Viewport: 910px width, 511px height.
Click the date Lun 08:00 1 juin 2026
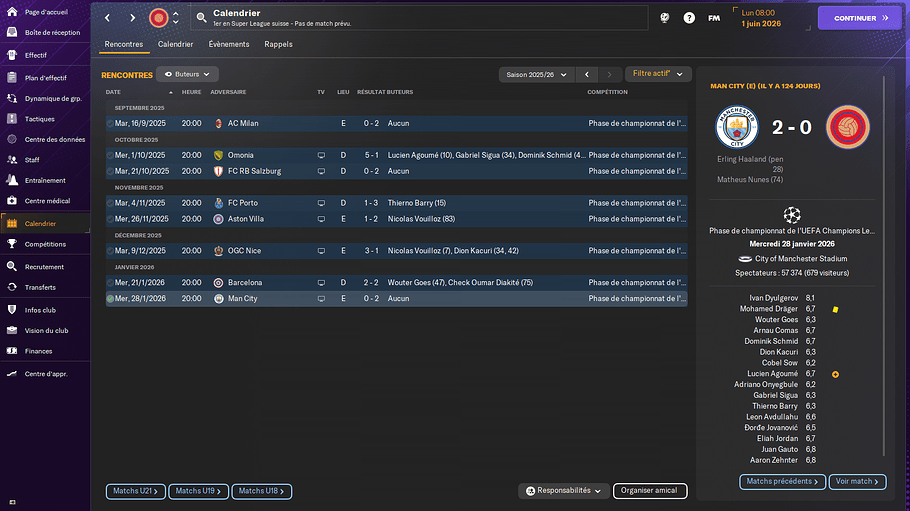click(x=761, y=18)
